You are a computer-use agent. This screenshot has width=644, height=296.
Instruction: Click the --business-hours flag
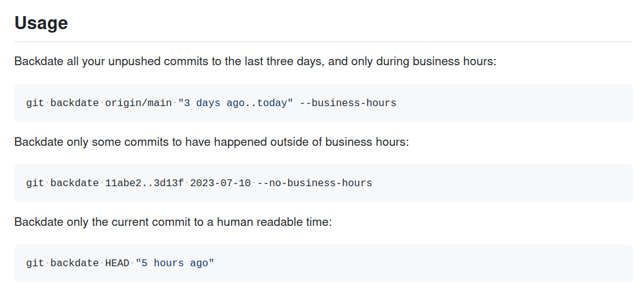[x=348, y=103]
